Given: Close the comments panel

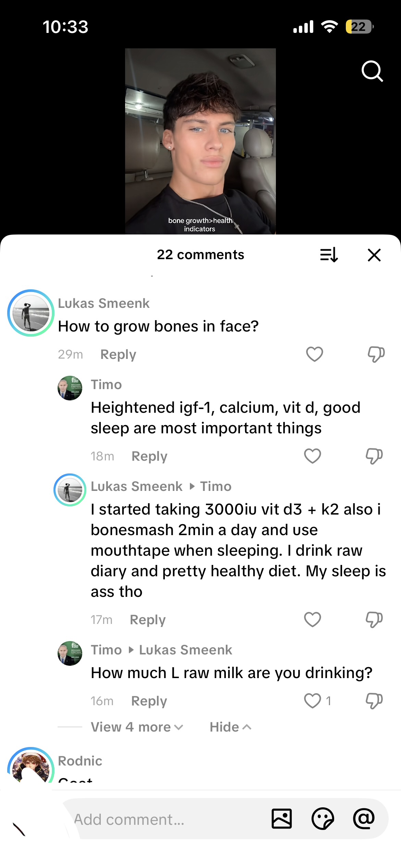Looking at the screenshot, I should [374, 255].
